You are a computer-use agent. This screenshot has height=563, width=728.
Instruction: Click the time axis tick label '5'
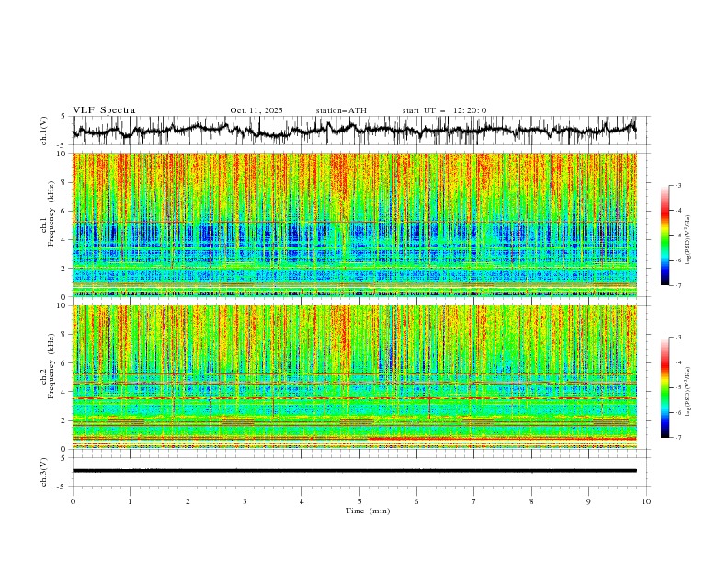[359, 501]
